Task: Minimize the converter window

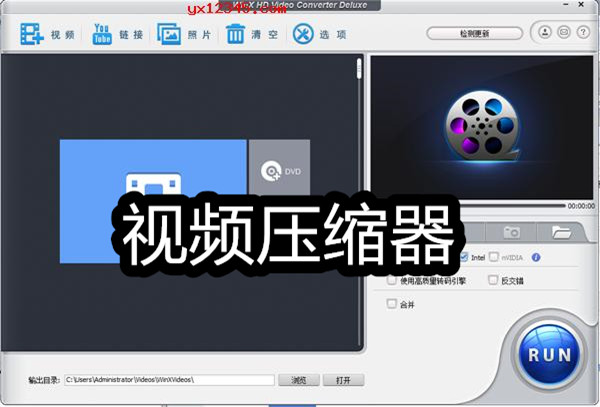Action: pos(566,5)
